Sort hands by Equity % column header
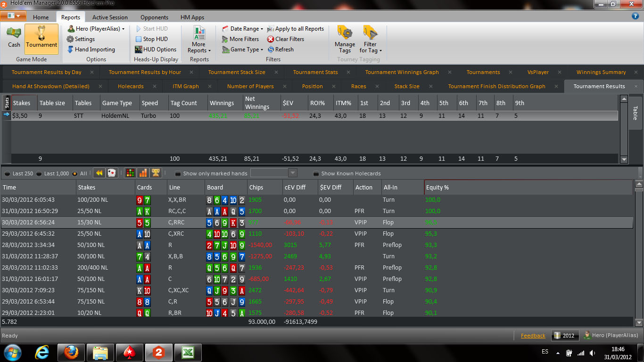This screenshot has height=362, width=644. click(528, 187)
